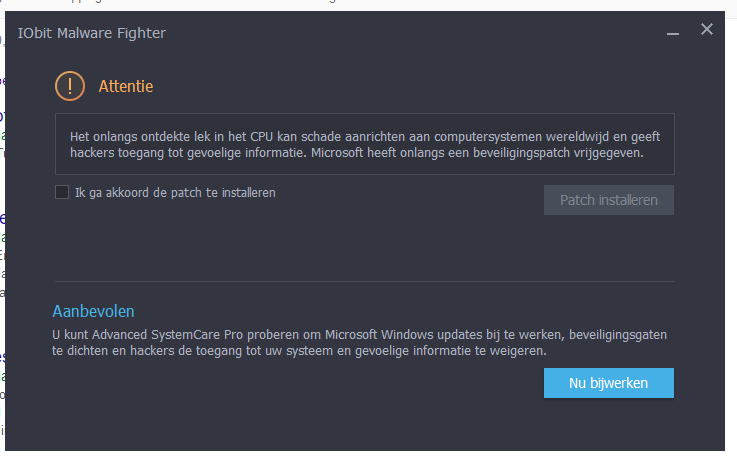Viewport: 737px width, 465px height.
Task: Click the horizontal divider above 'Aanbevolen'
Action: click(x=365, y=282)
